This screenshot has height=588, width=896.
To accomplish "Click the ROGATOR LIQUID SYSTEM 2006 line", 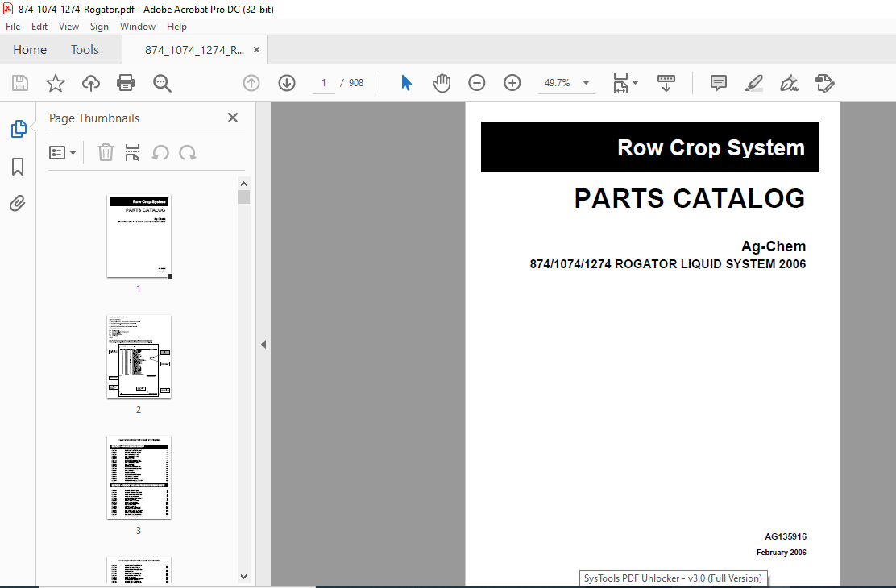I will (x=667, y=264).
